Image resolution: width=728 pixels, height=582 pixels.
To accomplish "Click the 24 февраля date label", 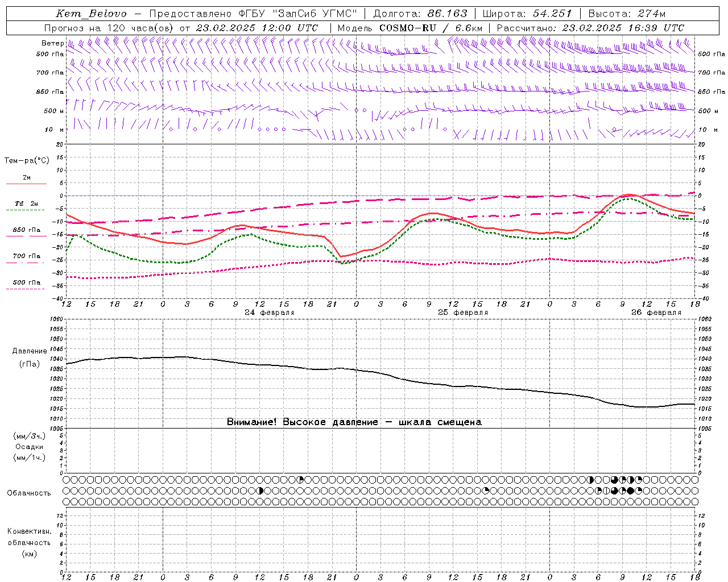I will click(x=270, y=313).
